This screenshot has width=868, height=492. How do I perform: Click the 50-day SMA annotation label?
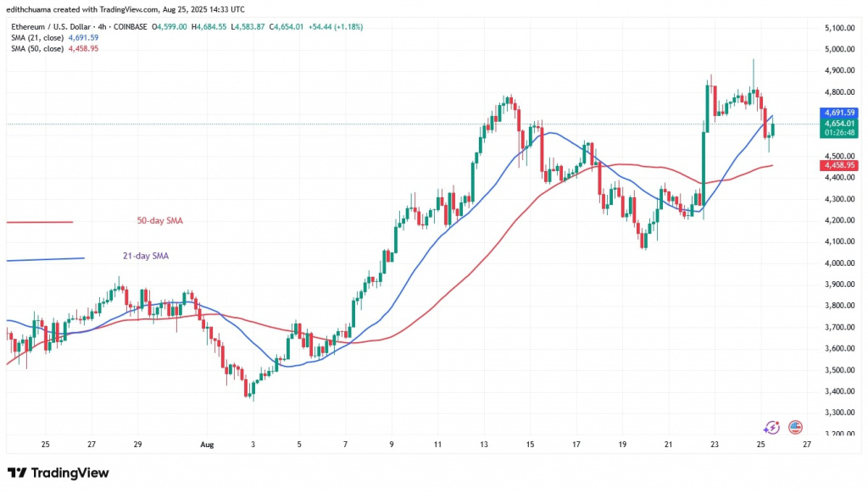point(159,221)
